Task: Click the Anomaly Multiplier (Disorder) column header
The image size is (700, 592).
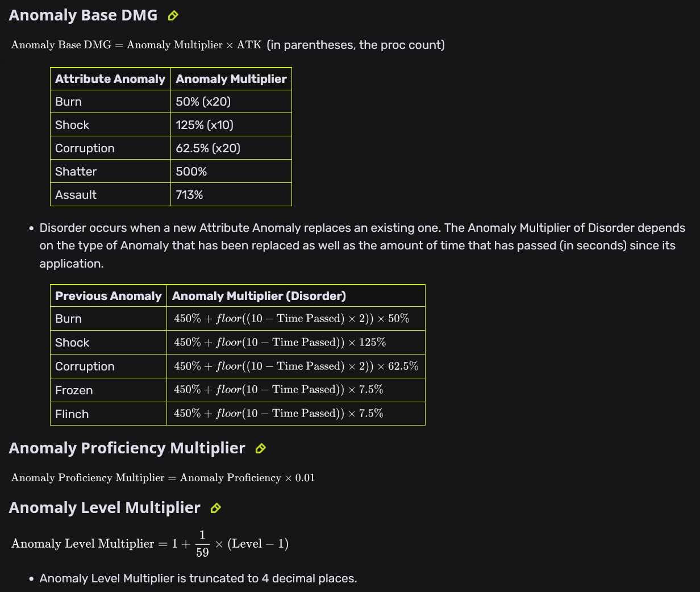Action: click(259, 296)
